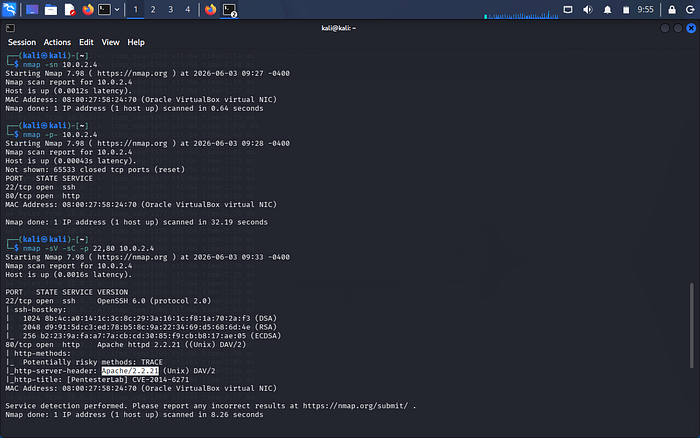Click the https://nmap.org/submit/ link
This screenshot has height=438, width=700.
coord(355,406)
